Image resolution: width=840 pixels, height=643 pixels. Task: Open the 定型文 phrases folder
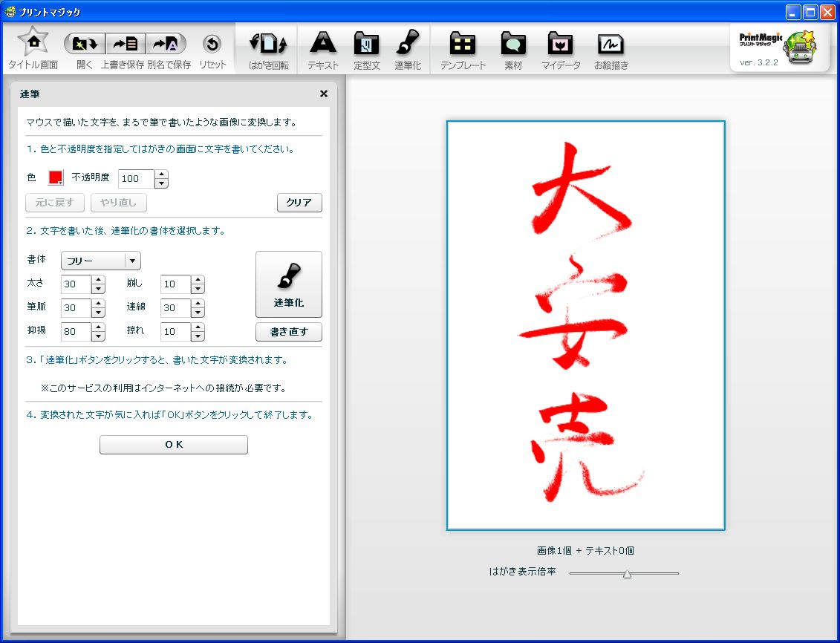(x=367, y=45)
